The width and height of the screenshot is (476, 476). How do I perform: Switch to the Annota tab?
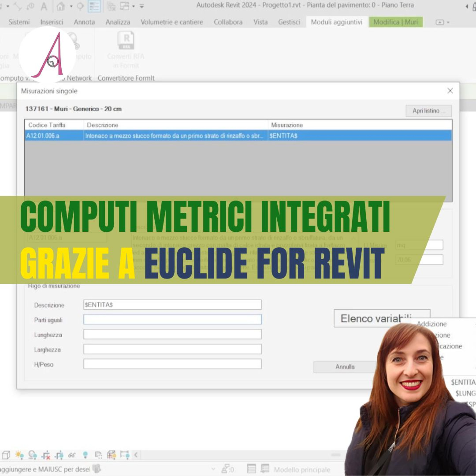point(84,22)
